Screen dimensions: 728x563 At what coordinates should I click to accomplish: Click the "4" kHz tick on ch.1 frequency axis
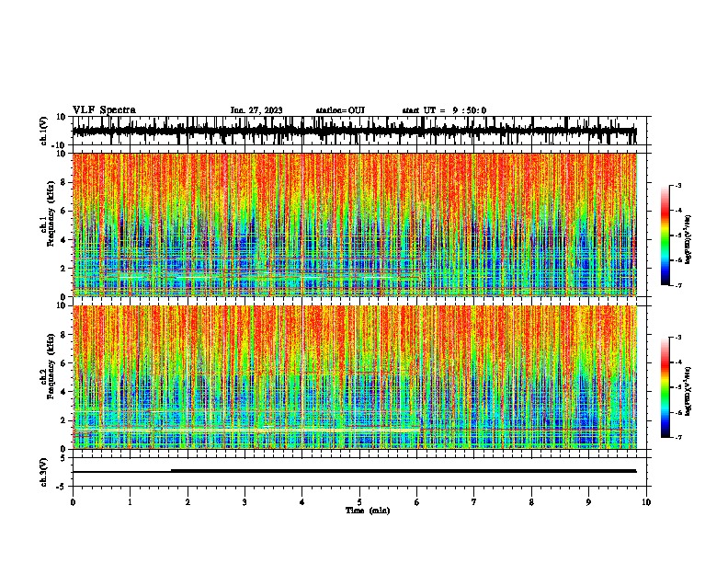coord(63,240)
